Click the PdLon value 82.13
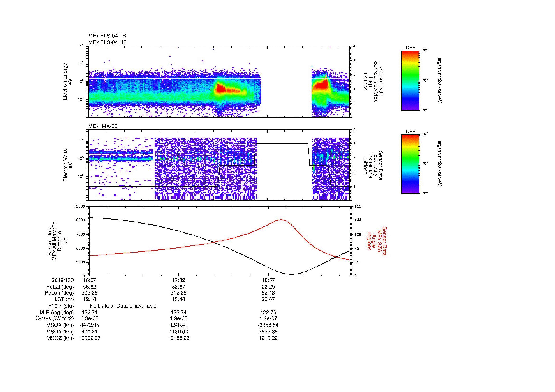The width and height of the screenshot is (555, 392). coord(268,293)
